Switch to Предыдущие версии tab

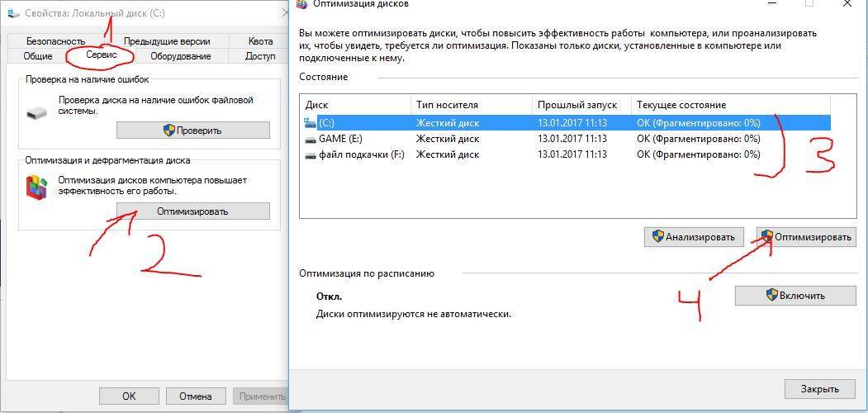[167, 41]
